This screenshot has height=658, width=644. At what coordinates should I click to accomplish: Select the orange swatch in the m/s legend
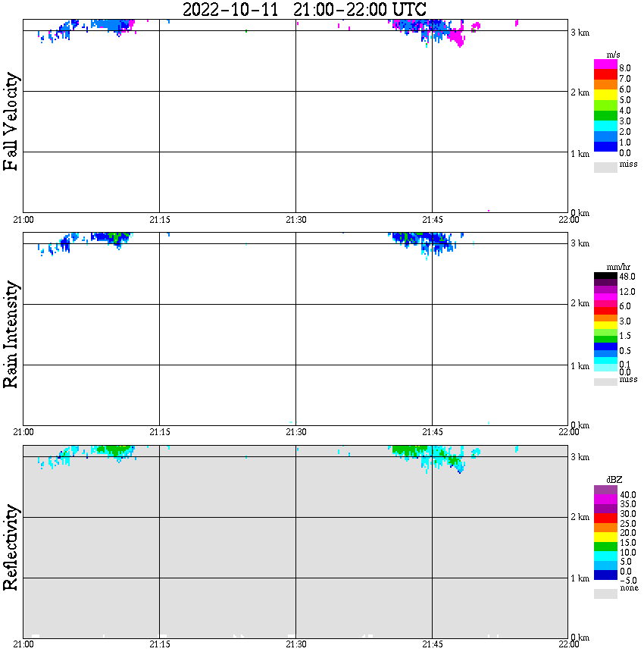[x=605, y=85]
